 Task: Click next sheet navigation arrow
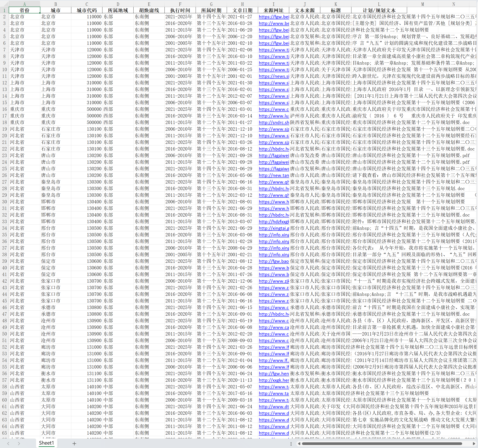19,443
